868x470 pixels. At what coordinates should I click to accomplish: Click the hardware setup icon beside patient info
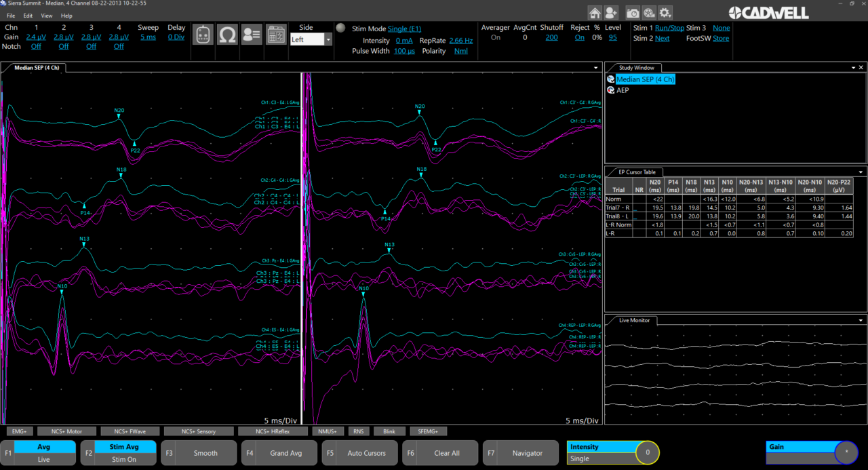click(x=276, y=34)
